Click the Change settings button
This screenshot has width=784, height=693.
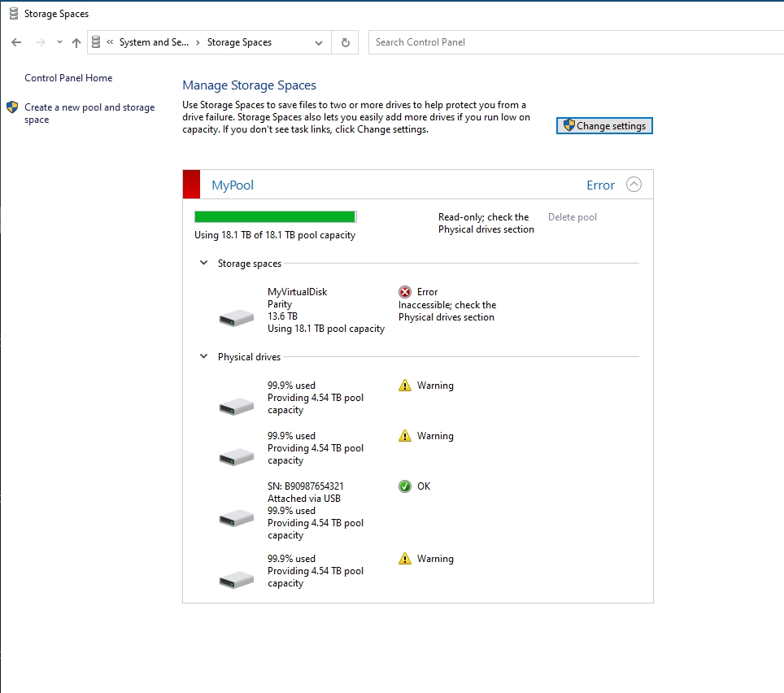coord(604,125)
